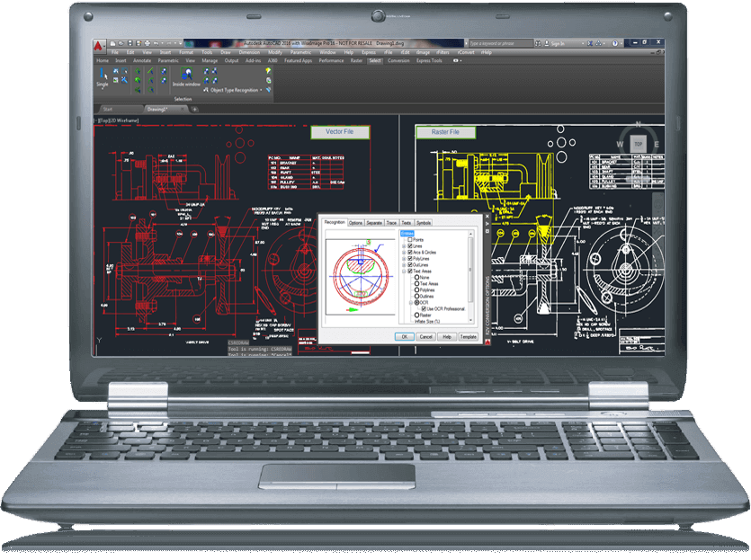Switch to the Trace tab in dialog
This screenshot has height=560, width=751.
tap(391, 222)
